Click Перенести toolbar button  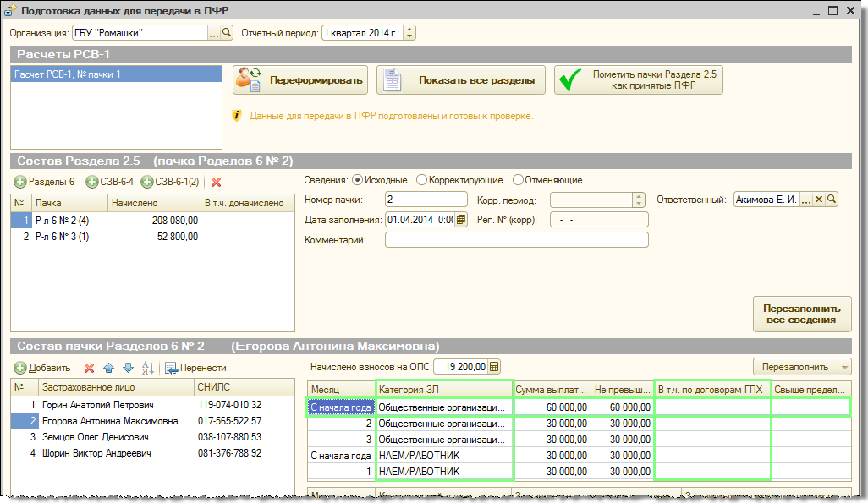[x=195, y=368]
